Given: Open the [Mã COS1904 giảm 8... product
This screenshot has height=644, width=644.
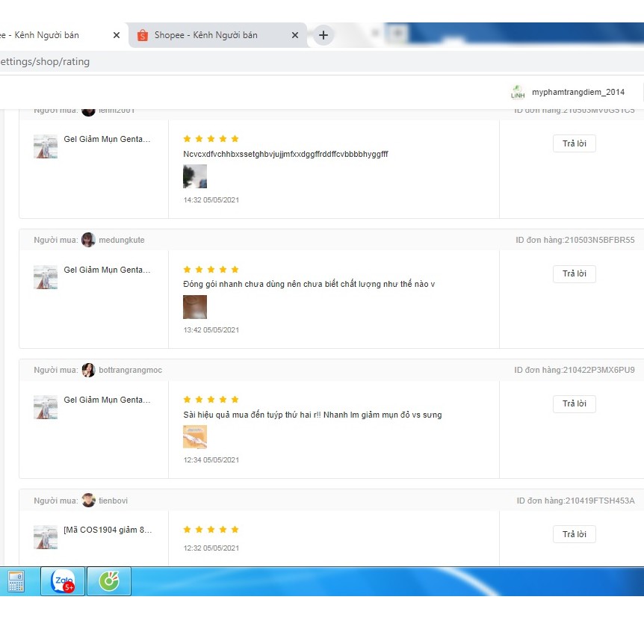Looking at the screenshot, I should tap(108, 530).
